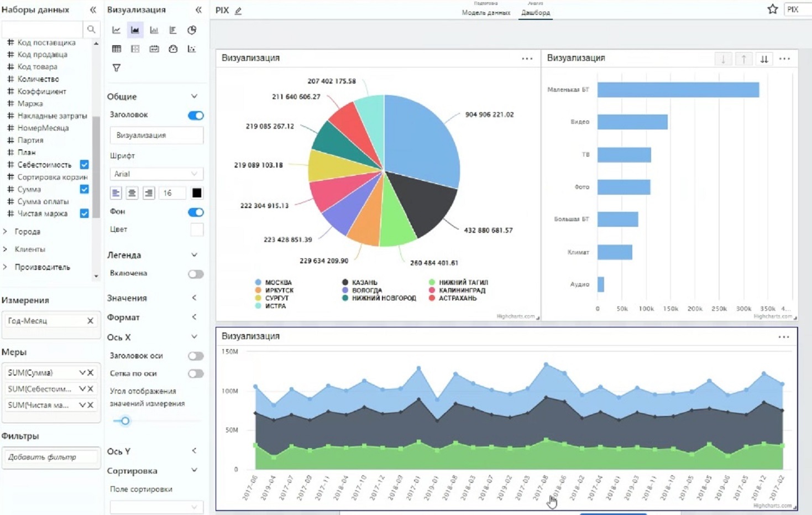Select the Маржа field
Viewport: 812px width, 515px height.
30,103
